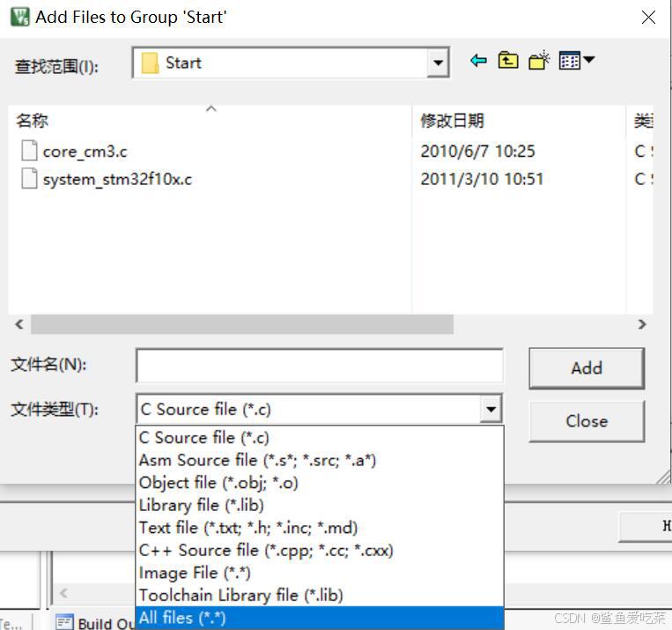Click the Close button

coord(587,421)
